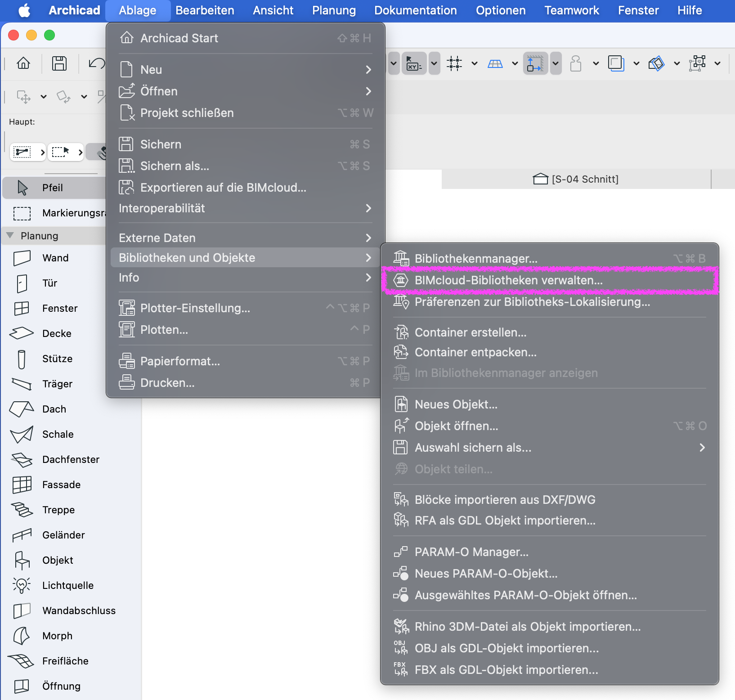This screenshot has width=735, height=700.
Task: Open dropdown next to snap grid icon
Action: pyautogui.click(x=475, y=63)
